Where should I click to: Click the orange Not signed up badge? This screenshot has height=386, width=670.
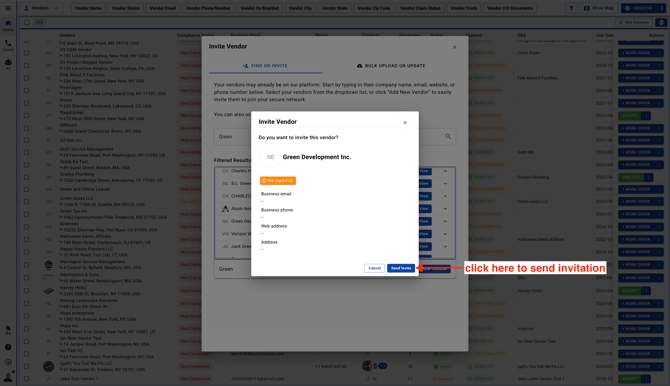[278, 181]
